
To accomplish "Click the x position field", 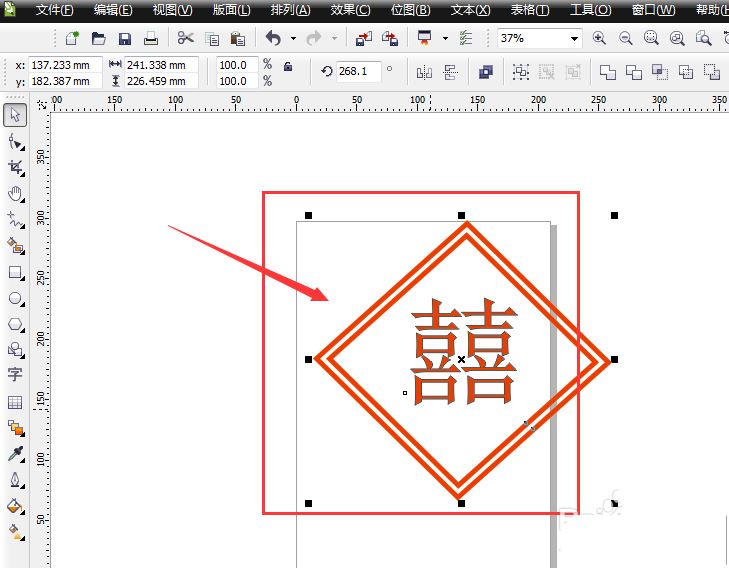I will tap(65, 65).
